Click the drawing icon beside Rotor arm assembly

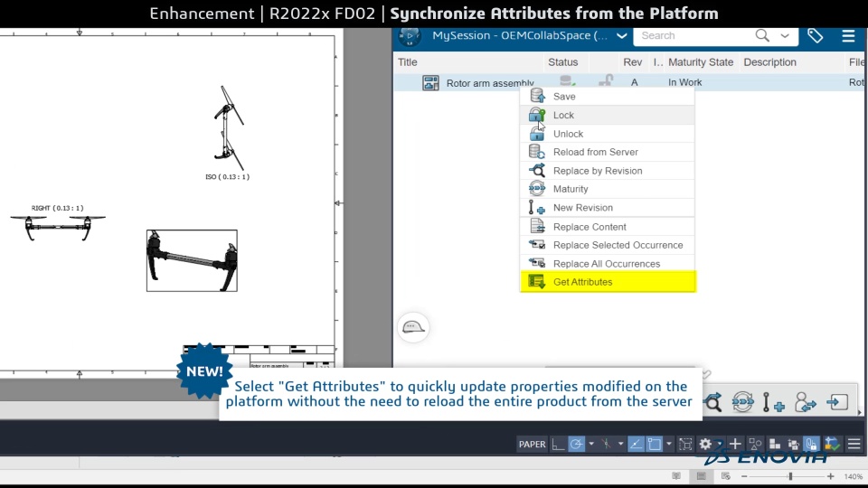430,82
